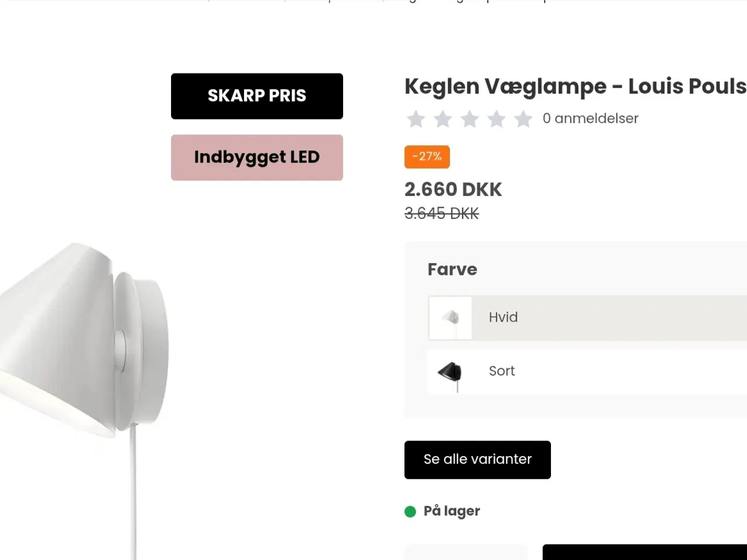The image size is (747, 560).
Task: Open the 'Se alle varianter' overview
Action: [x=477, y=460]
